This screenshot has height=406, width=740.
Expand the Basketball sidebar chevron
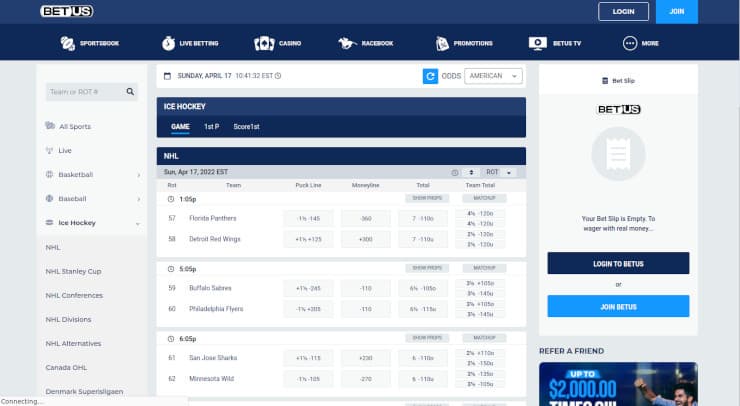(138, 175)
